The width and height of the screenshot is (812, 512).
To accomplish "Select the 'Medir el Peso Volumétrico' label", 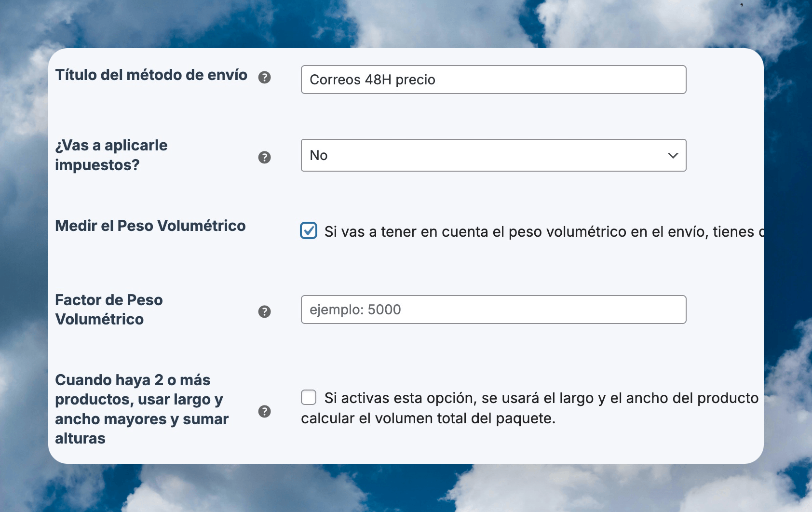I will click(x=150, y=226).
